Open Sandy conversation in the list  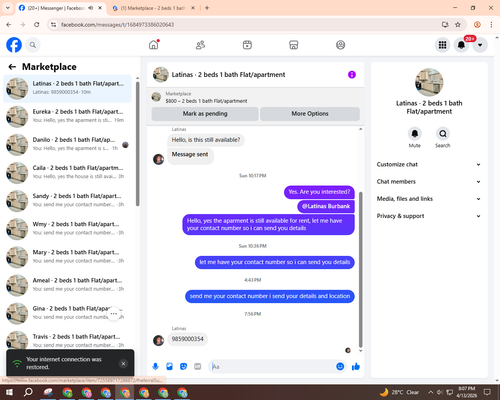point(67,201)
